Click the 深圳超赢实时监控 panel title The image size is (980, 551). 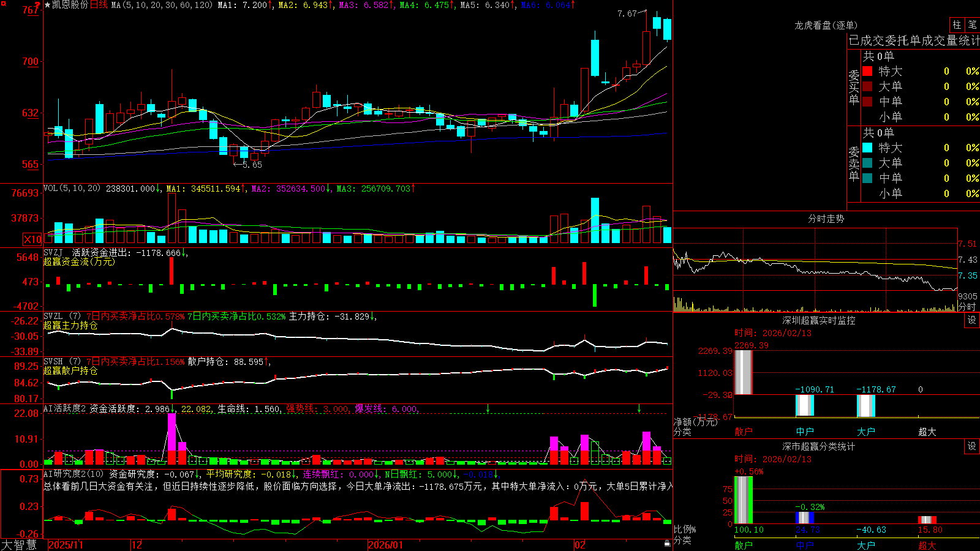click(x=819, y=320)
